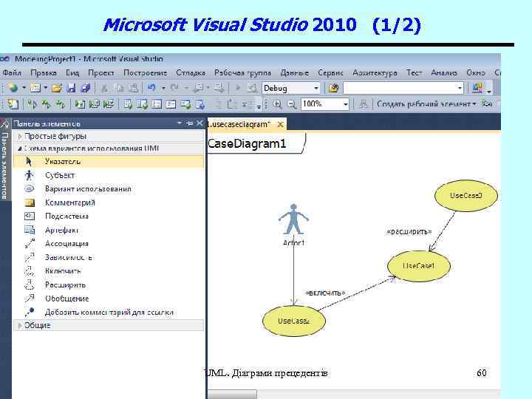Select the Actor1 figure on the diagram

[293, 219]
